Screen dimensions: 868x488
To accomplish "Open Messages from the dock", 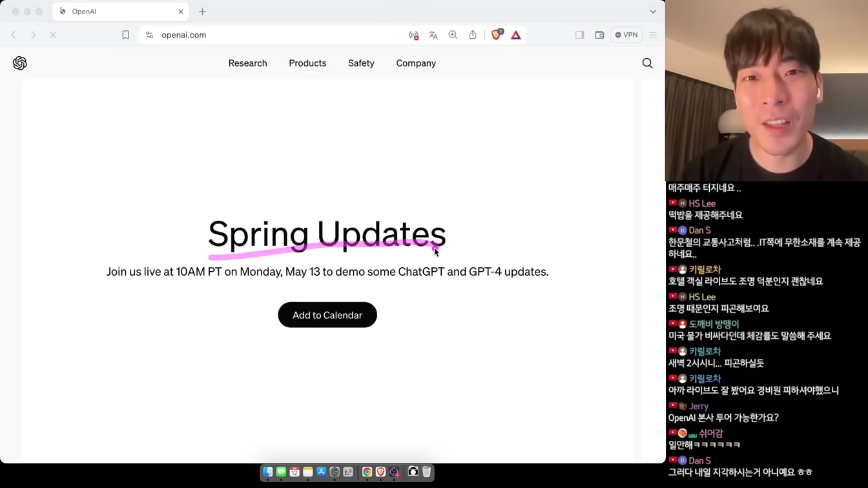I will click(281, 473).
